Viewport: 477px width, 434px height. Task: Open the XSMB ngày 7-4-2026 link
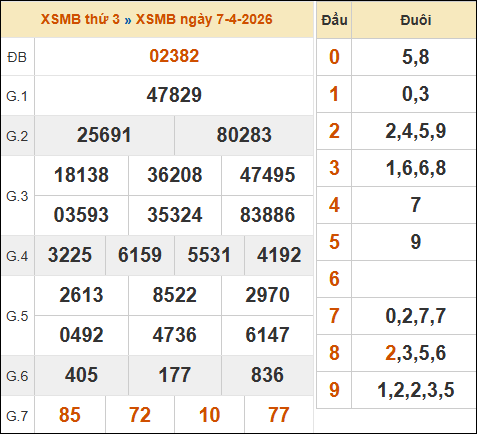[204, 19]
